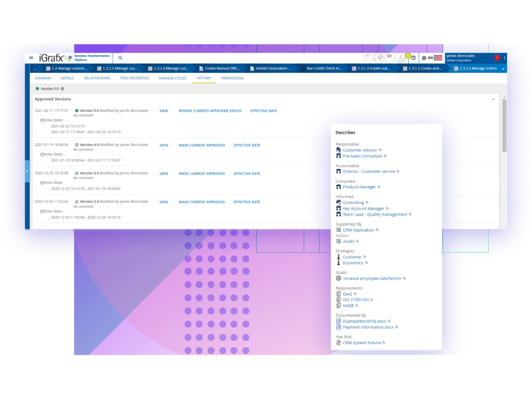Open the breadcrumb overflow dropdown arrow
The width and height of the screenshot is (532, 399).
[503, 69]
